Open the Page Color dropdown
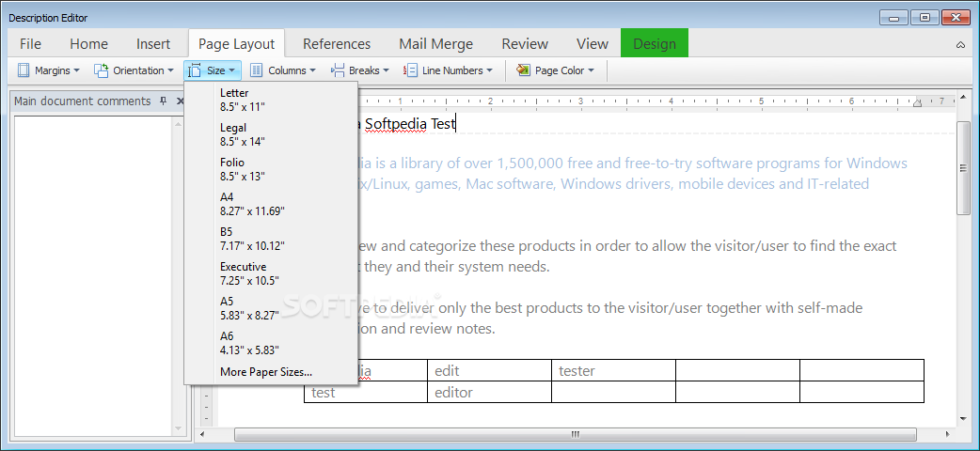 555,70
